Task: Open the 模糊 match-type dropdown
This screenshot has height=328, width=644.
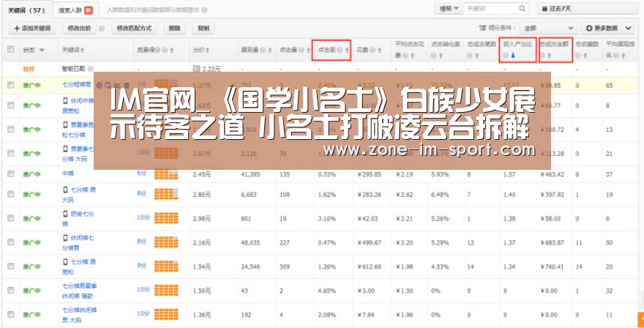Action: coord(449,9)
